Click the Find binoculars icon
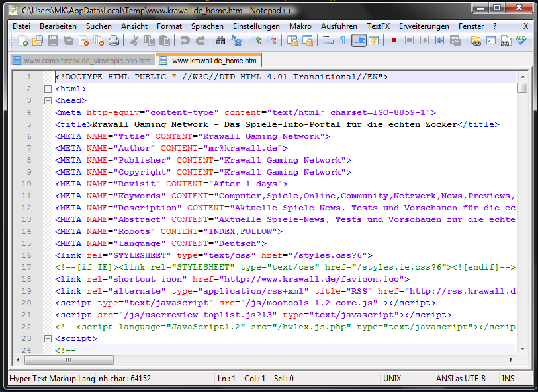 (x=221, y=41)
